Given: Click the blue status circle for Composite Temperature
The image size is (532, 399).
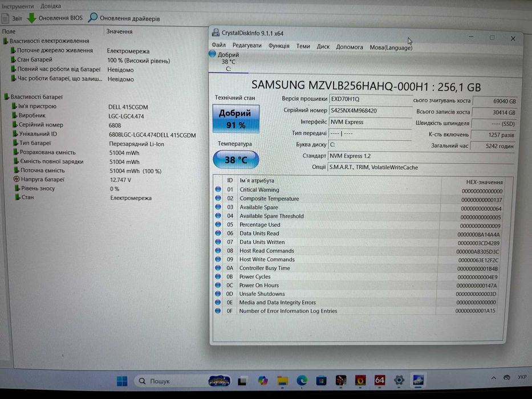Looking at the screenshot, I should pyautogui.click(x=218, y=198).
